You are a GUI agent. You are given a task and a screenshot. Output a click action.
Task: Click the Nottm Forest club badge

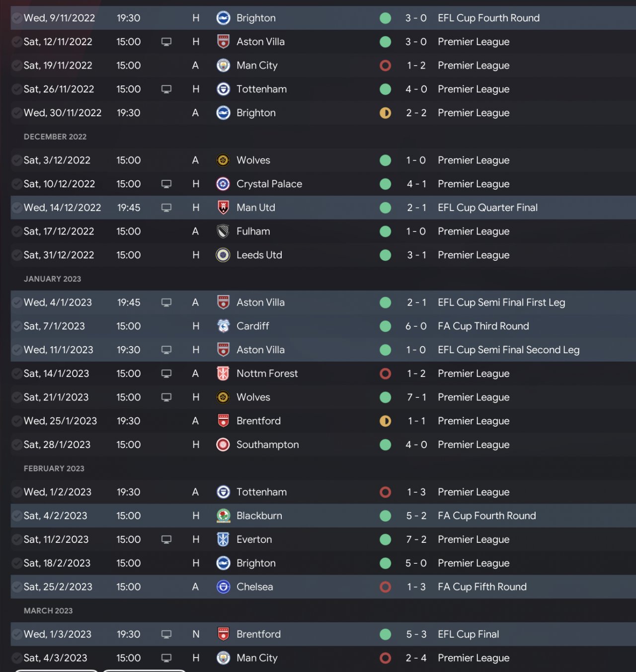223,373
